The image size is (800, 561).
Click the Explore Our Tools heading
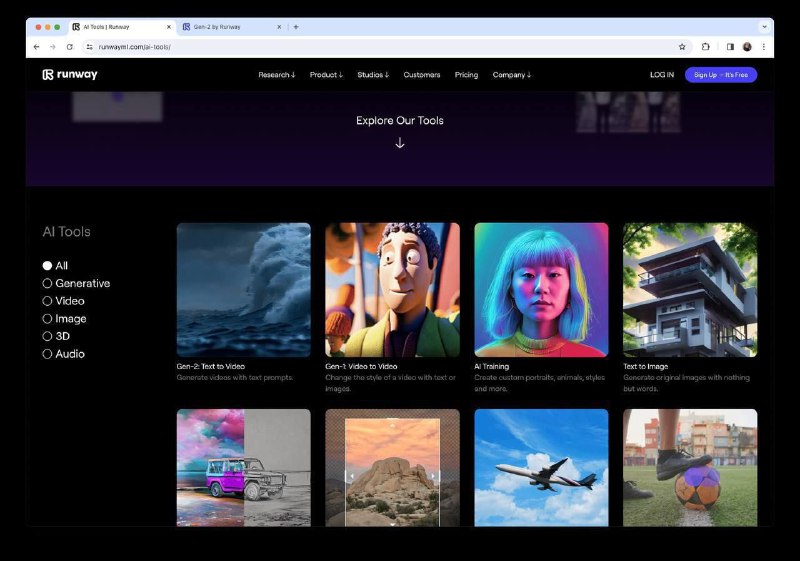pyautogui.click(x=400, y=121)
